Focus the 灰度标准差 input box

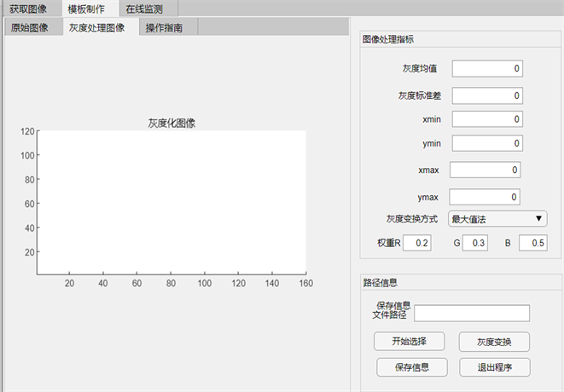[486, 95]
